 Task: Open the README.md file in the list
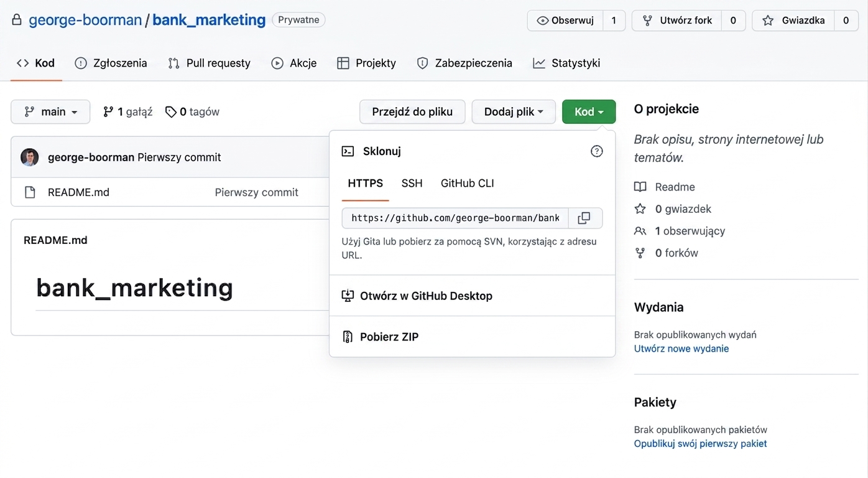click(78, 192)
